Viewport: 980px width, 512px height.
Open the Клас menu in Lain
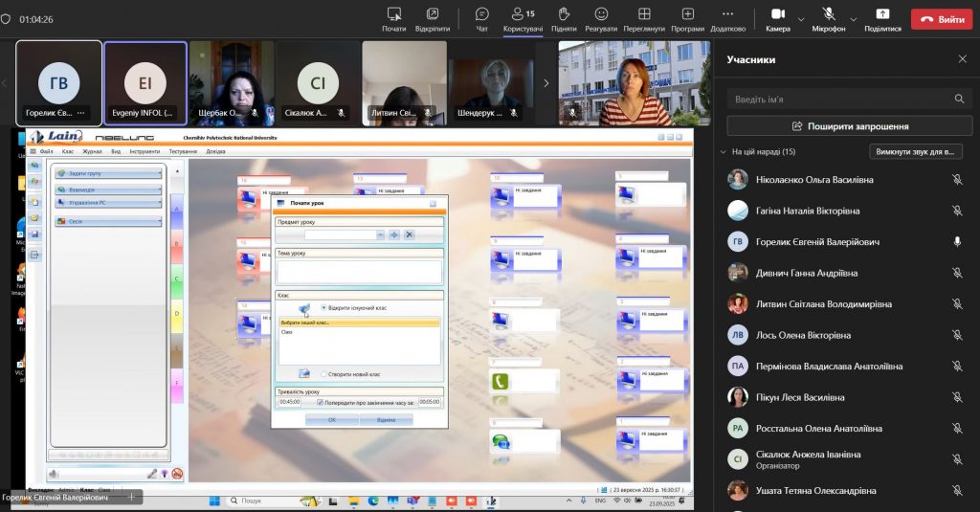(x=68, y=151)
